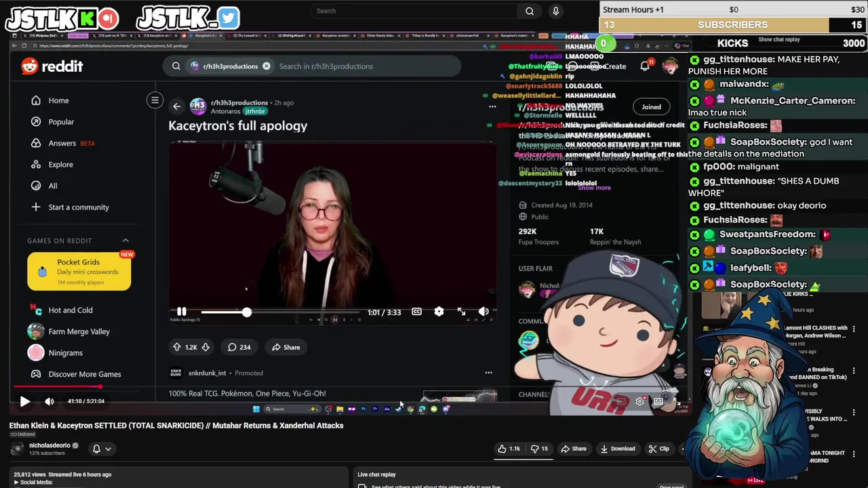Click the Reddit post Share button
The height and width of the screenshot is (488, 868).
[285, 347]
